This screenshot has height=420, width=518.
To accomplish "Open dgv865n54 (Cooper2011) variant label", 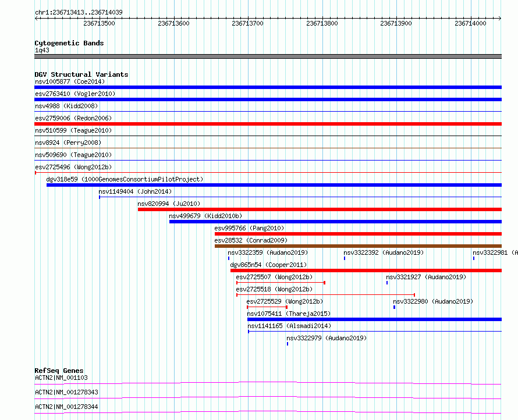I will (268, 265).
